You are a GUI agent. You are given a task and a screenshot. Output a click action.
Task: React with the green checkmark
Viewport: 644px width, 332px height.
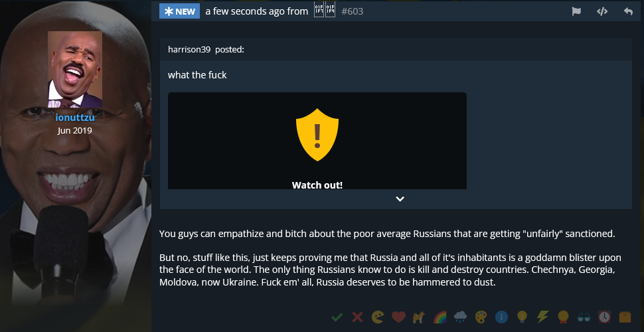click(x=337, y=317)
